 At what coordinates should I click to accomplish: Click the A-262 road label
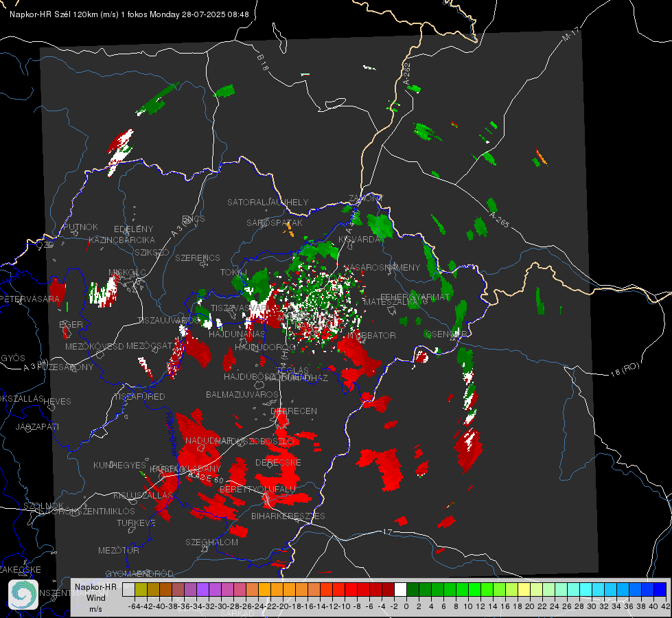click(407, 73)
